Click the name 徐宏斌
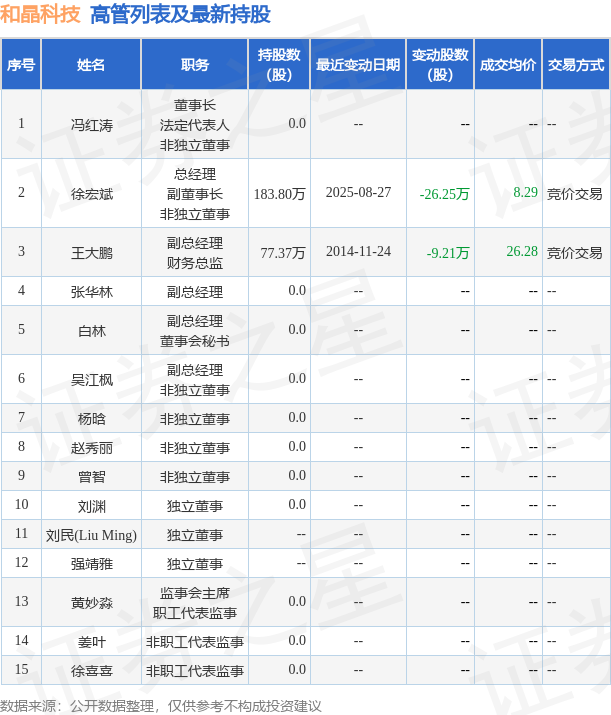The height and width of the screenshot is (715, 611). click(92, 194)
